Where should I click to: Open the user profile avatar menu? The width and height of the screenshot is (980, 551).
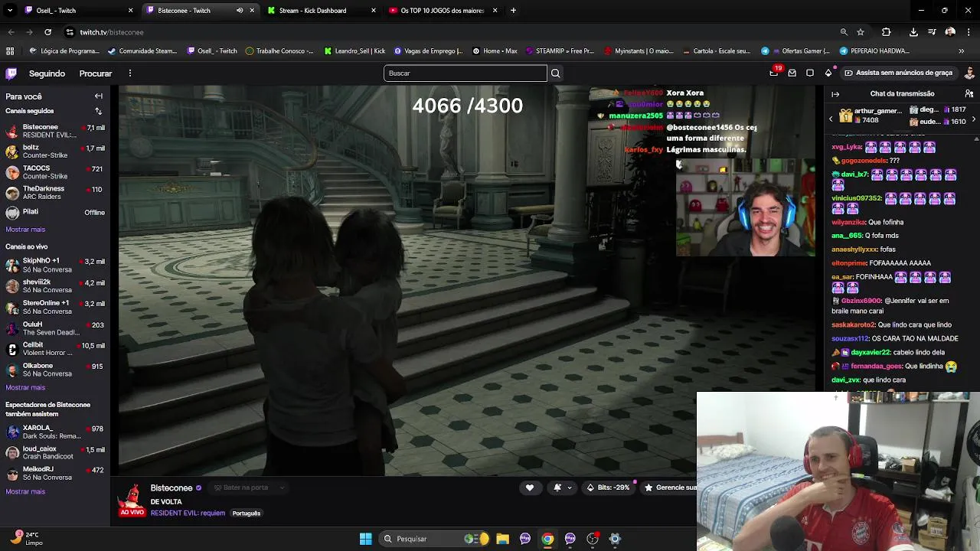point(970,73)
